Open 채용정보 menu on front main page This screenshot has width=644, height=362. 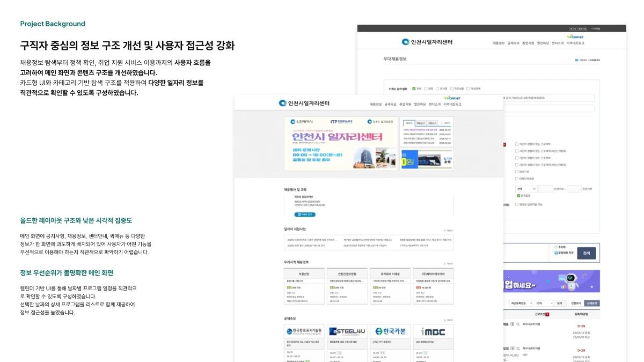[376, 104]
